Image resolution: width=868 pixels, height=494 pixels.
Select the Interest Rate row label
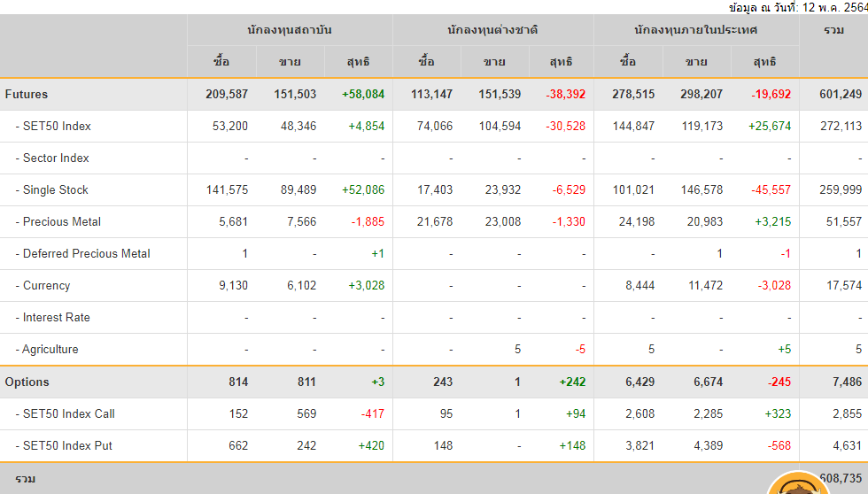point(56,317)
